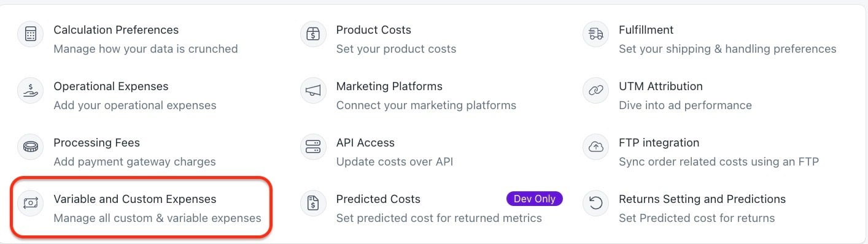The image size is (868, 244).
Task: Select the Dev Only purple badge
Action: [x=534, y=199]
